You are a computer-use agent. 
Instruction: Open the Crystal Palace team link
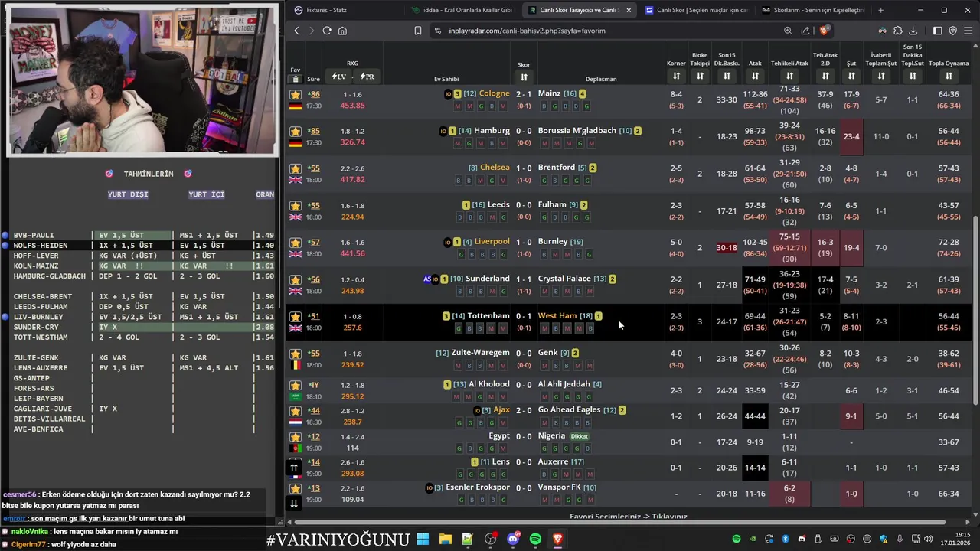(564, 279)
